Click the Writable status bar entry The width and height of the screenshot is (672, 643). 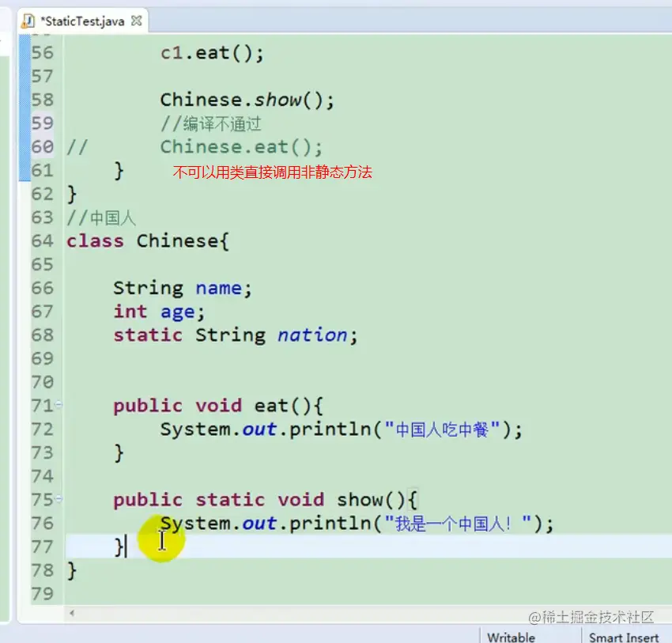pyautogui.click(x=511, y=637)
